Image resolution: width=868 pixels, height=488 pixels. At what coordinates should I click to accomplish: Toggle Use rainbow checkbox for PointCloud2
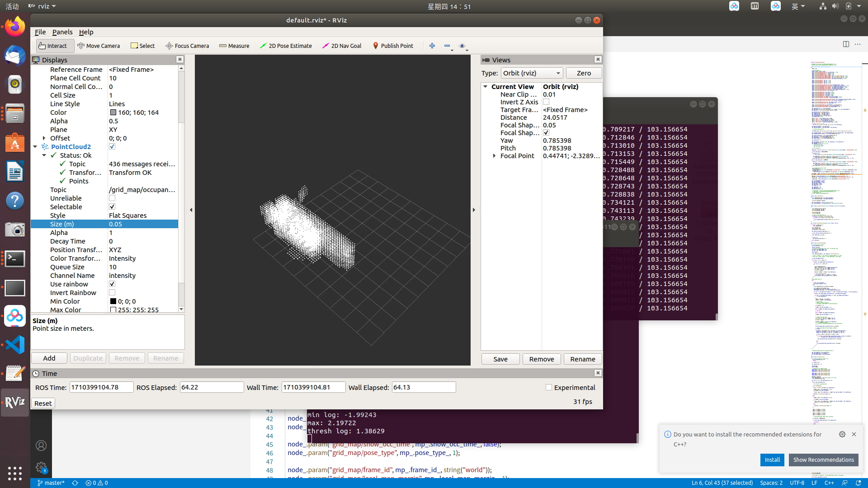(112, 284)
